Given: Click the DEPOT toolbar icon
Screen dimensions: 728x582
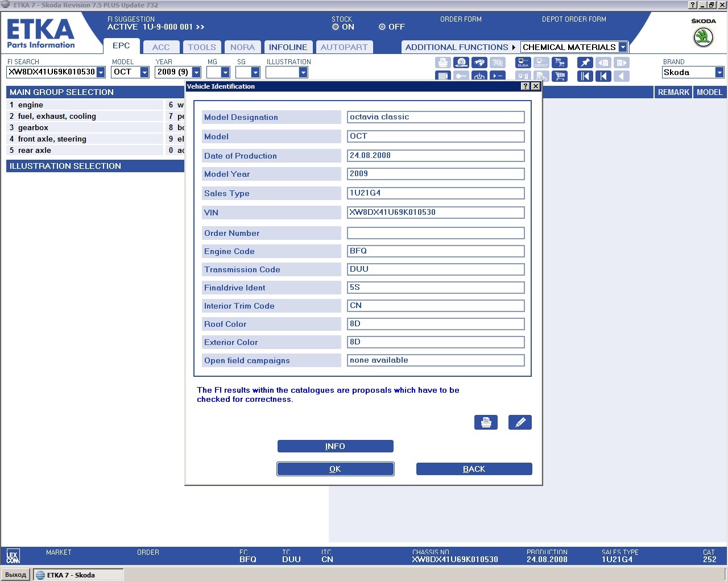Looking at the screenshot, I should [541, 63].
